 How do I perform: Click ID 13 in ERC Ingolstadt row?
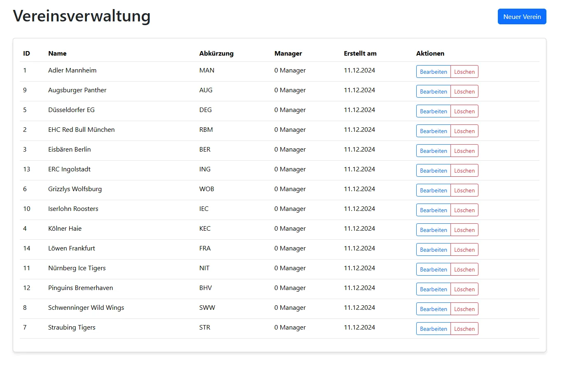(x=27, y=169)
